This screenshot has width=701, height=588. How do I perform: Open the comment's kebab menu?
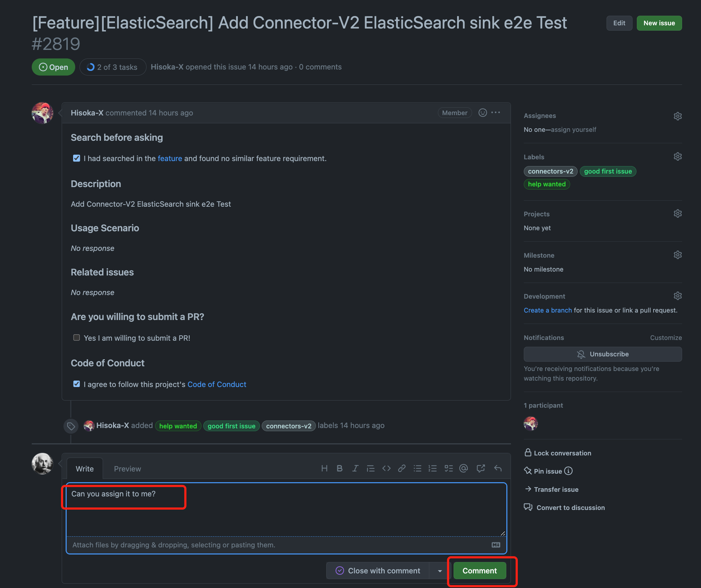[496, 113]
